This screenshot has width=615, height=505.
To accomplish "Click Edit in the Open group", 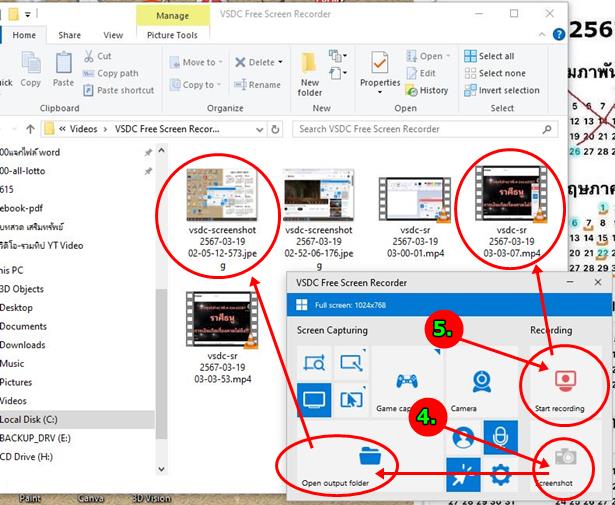I will click(x=421, y=73).
